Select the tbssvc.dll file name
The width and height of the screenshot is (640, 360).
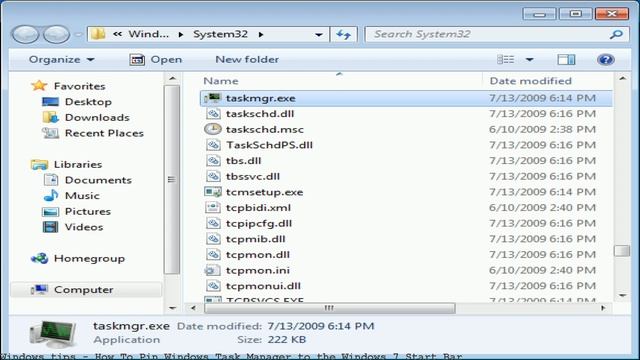(253, 176)
